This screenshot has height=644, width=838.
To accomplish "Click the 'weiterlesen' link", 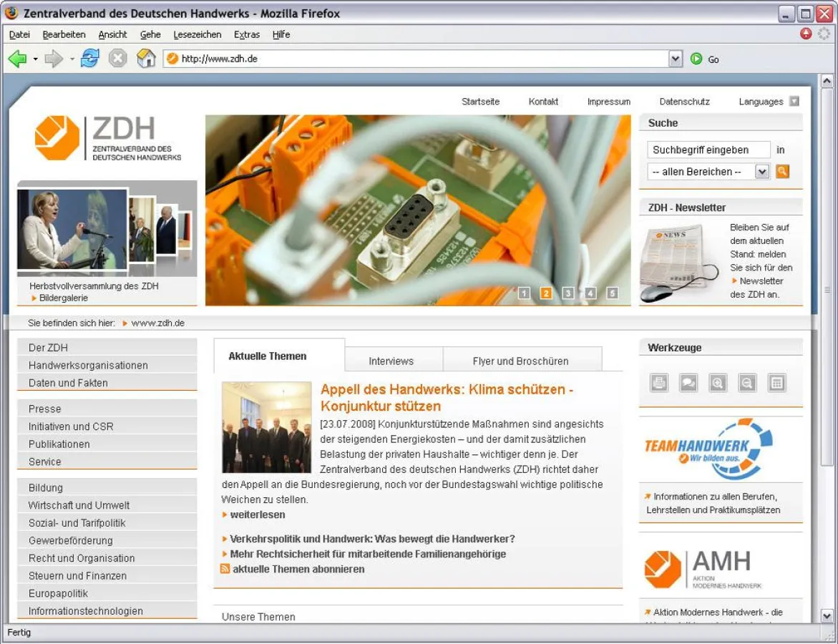I will pyautogui.click(x=257, y=514).
